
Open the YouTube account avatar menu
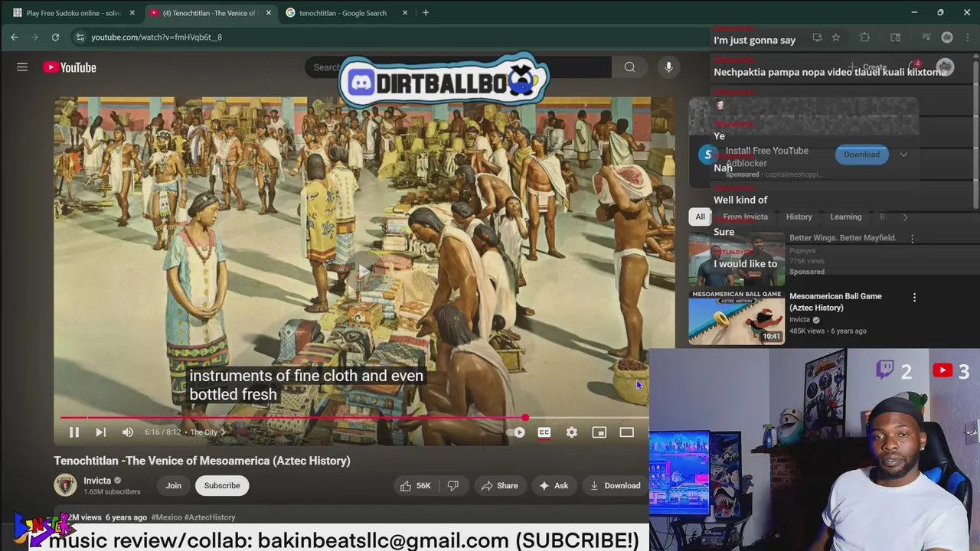click(x=946, y=67)
